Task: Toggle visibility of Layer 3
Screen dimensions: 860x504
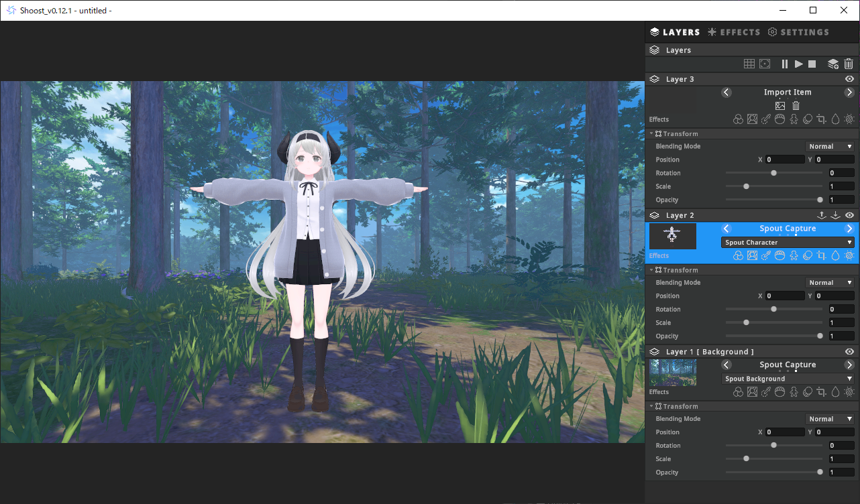Action: coord(849,78)
